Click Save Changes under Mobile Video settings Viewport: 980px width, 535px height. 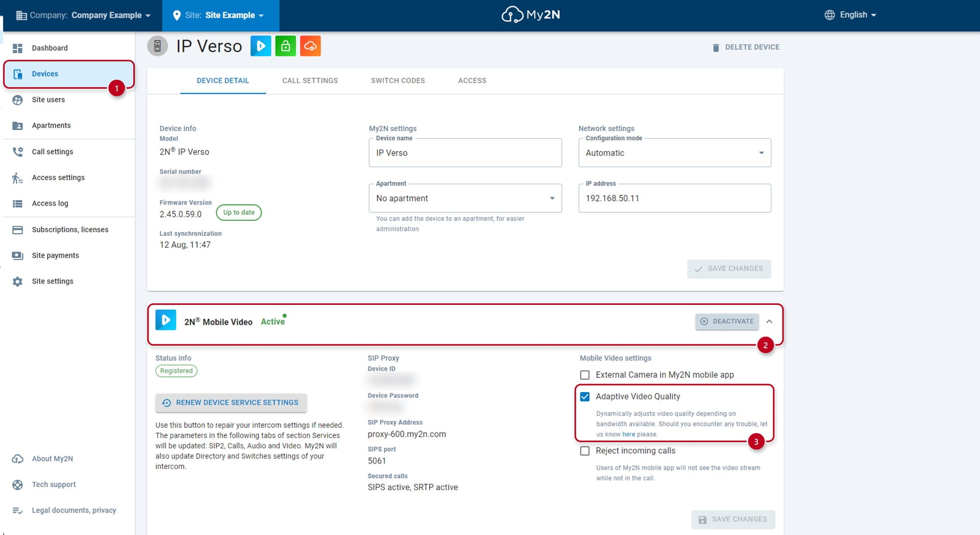[x=733, y=519]
